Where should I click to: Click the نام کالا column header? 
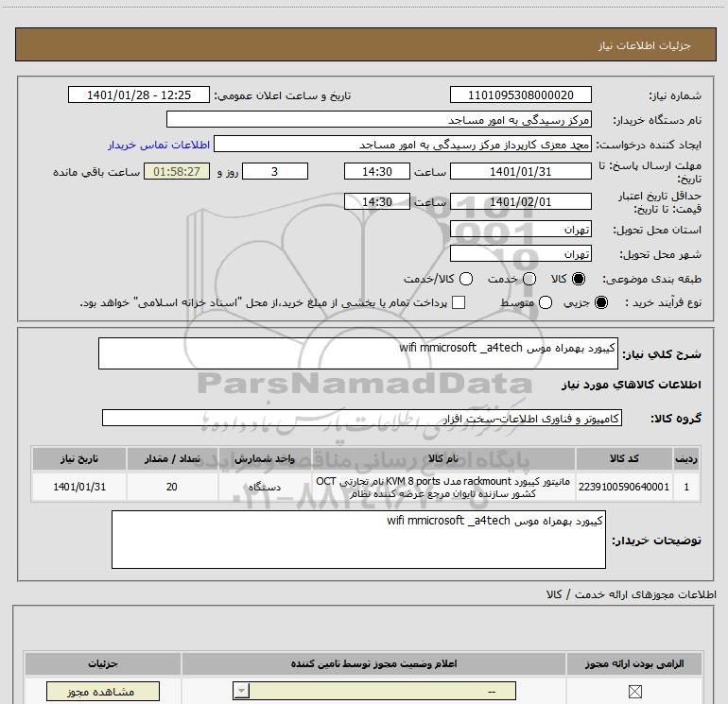point(443,459)
